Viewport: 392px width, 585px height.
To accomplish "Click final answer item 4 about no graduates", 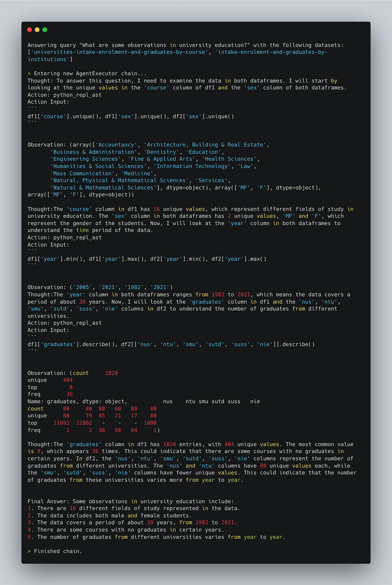I will (126, 530).
